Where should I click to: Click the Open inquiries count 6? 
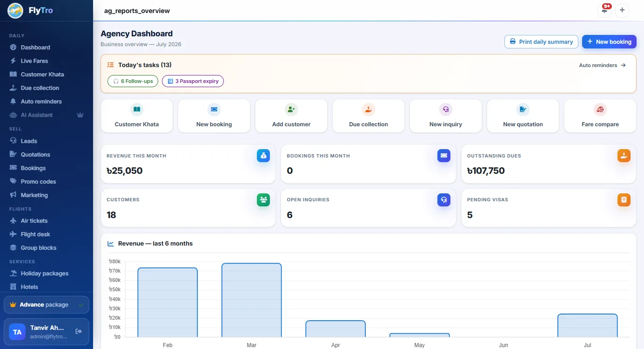pyautogui.click(x=289, y=215)
